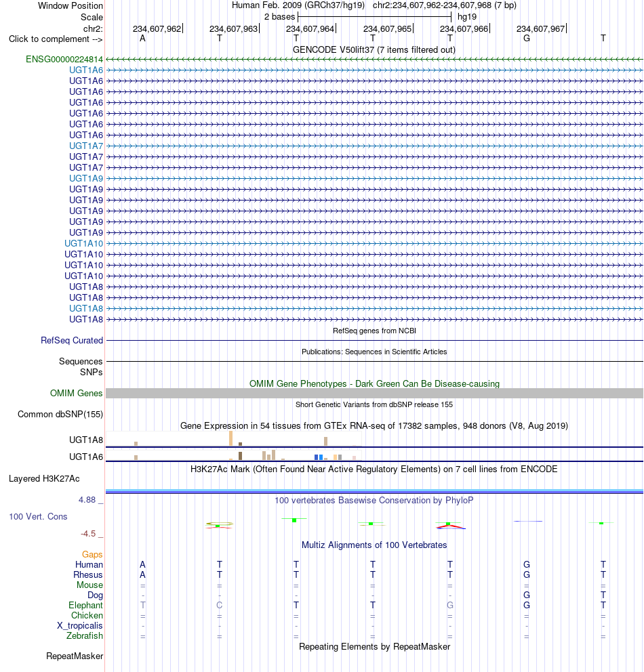The height and width of the screenshot is (672, 644).
Task: Click position label 234,607,967
Action: tap(541, 28)
